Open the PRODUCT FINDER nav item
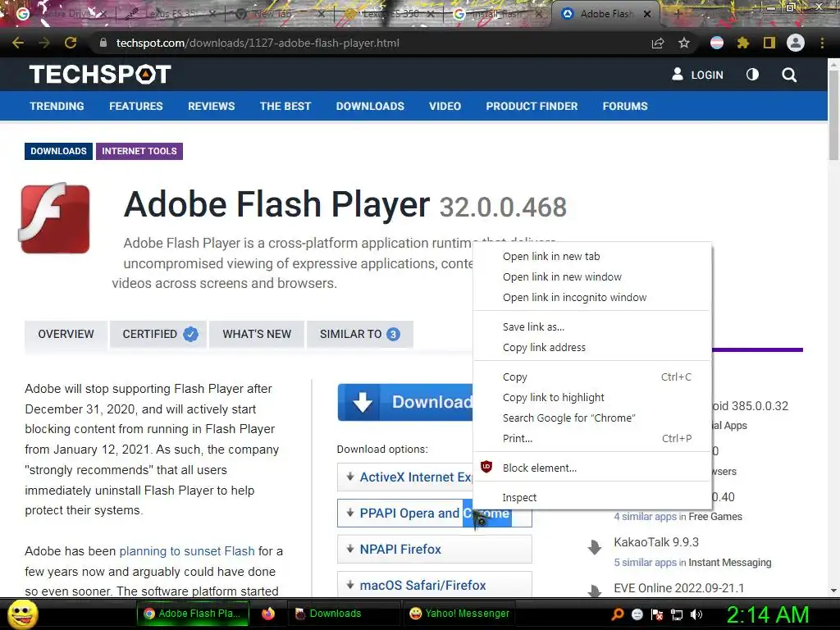This screenshot has height=630, width=840. tap(532, 106)
